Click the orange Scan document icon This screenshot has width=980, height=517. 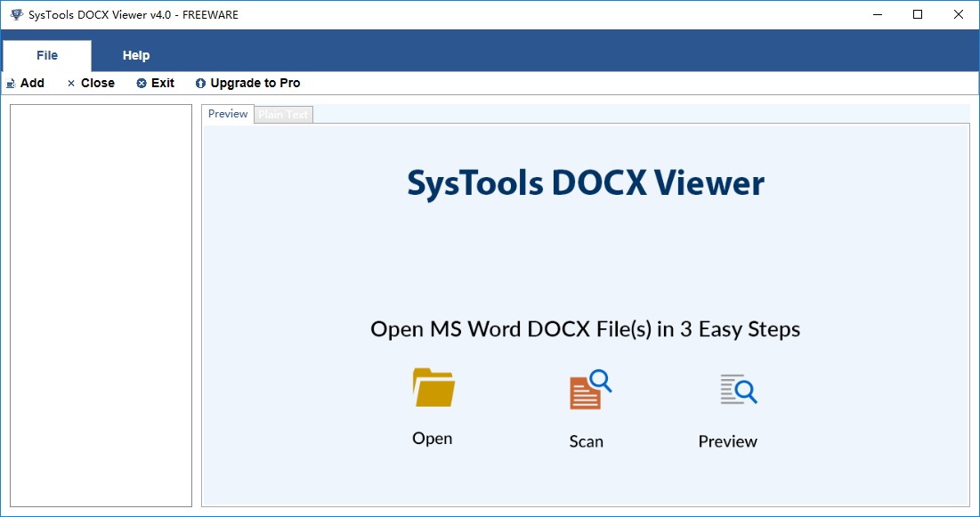point(590,390)
